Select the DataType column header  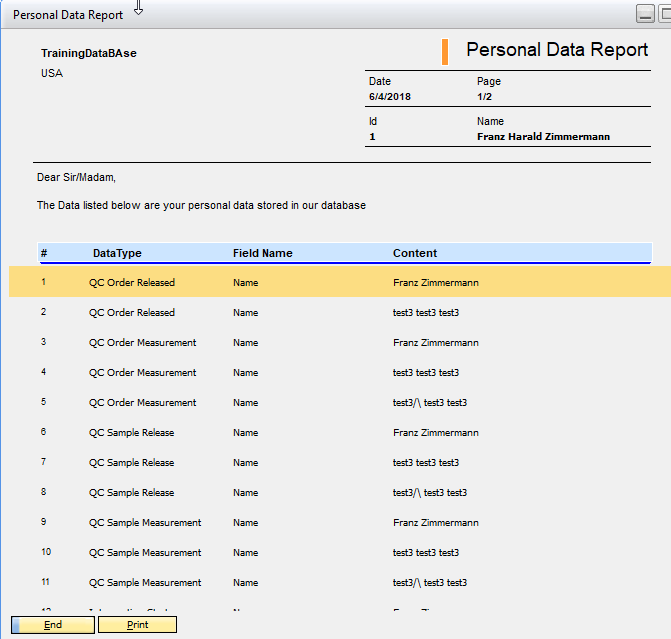pyautogui.click(x=117, y=253)
